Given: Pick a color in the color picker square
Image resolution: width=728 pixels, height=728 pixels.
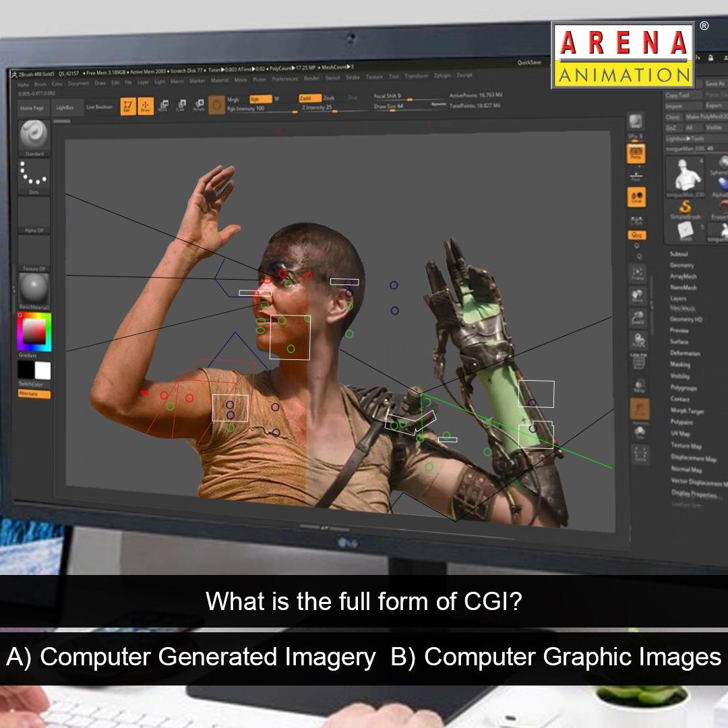Looking at the screenshot, I should point(34,332).
